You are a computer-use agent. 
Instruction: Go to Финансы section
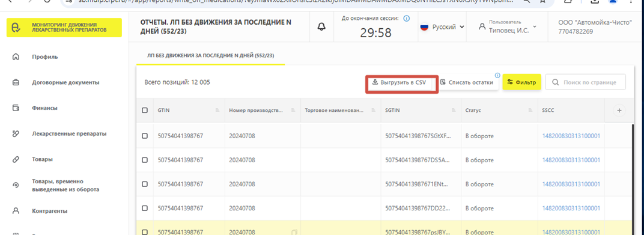(x=44, y=108)
